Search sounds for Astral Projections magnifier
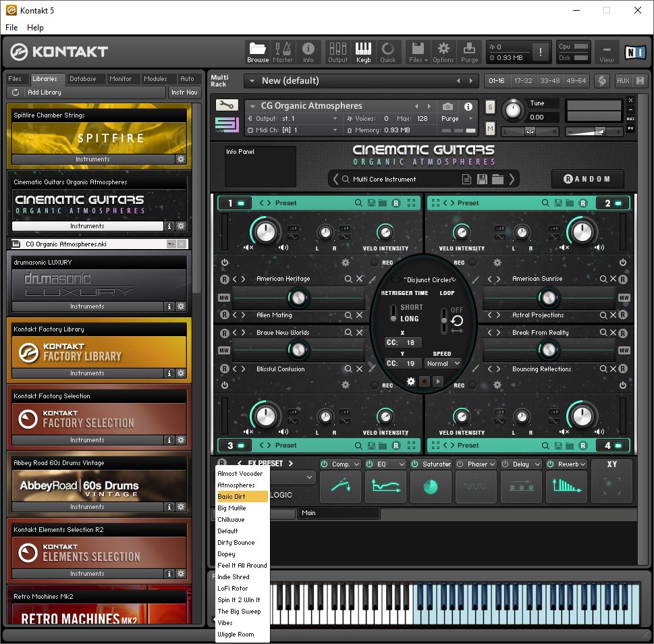Screen dimensions: 654x644 point(603,315)
